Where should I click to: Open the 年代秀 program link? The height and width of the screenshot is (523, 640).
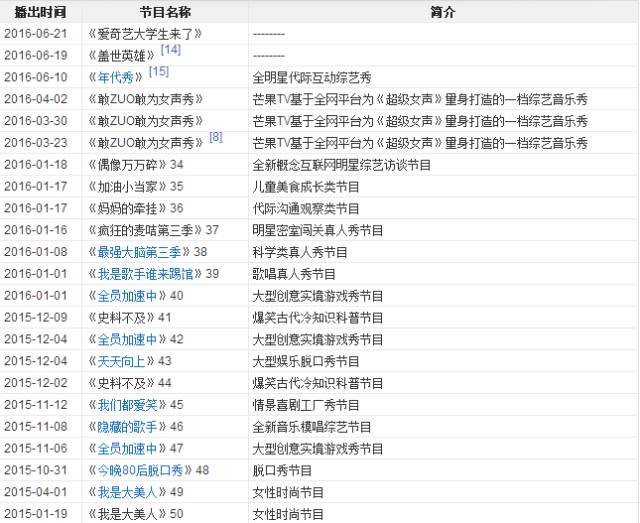pyautogui.click(x=116, y=77)
